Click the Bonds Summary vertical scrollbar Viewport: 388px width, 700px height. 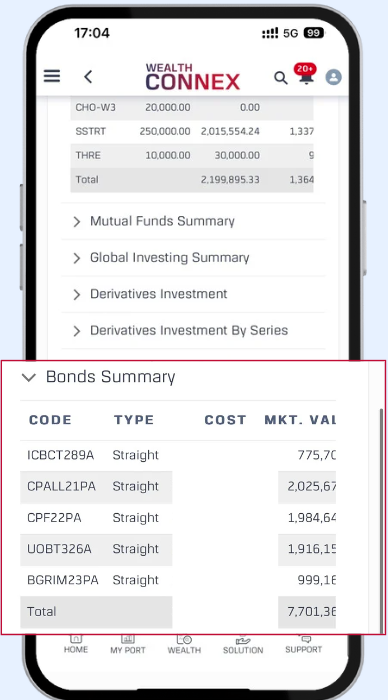coord(381,520)
